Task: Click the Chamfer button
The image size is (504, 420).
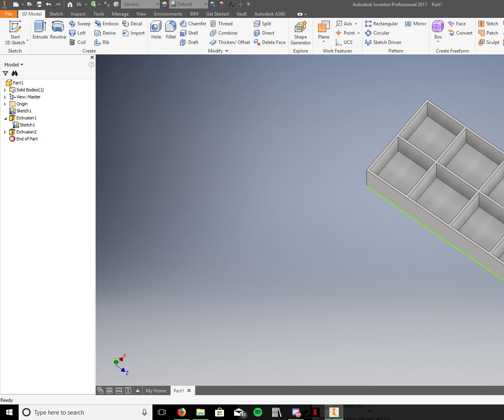Action: coord(193,24)
